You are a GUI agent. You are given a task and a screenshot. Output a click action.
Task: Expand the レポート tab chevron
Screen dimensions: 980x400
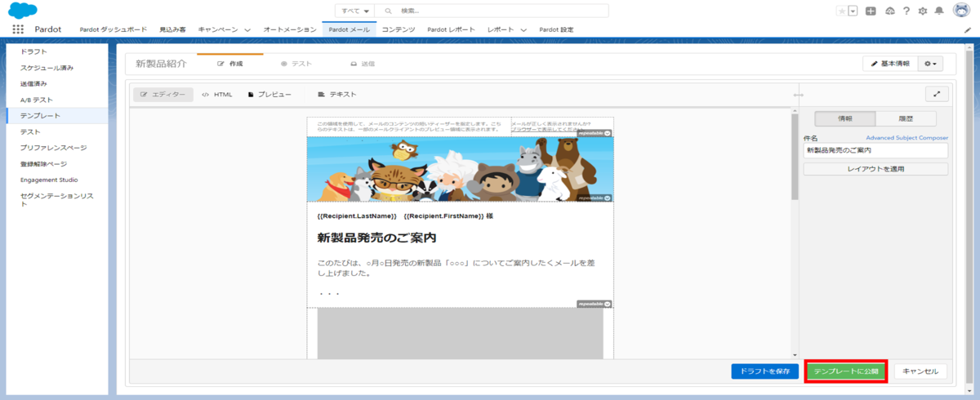pyautogui.click(x=523, y=29)
